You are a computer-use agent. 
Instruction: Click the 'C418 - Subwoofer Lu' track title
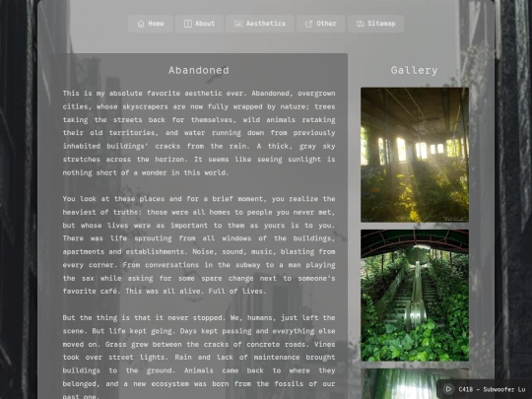[x=492, y=389]
